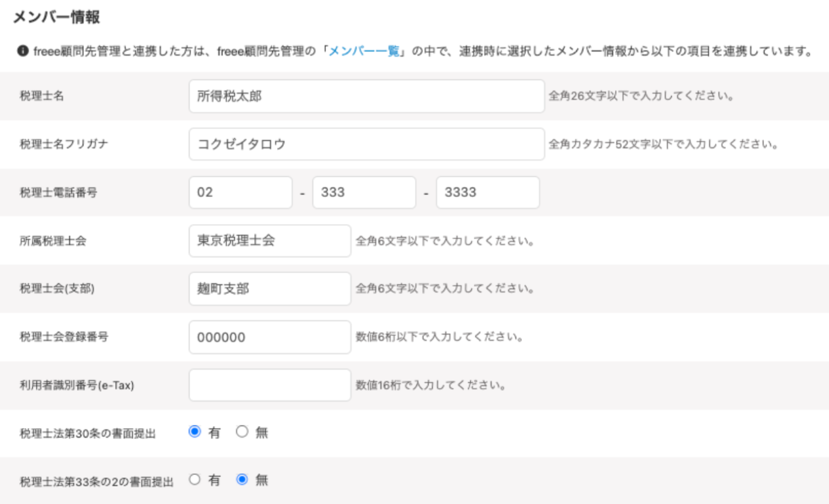Click the 税理士電話番号 row label
Image resolution: width=829 pixels, height=504 pixels.
pyautogui.click(x=58, y=192)
